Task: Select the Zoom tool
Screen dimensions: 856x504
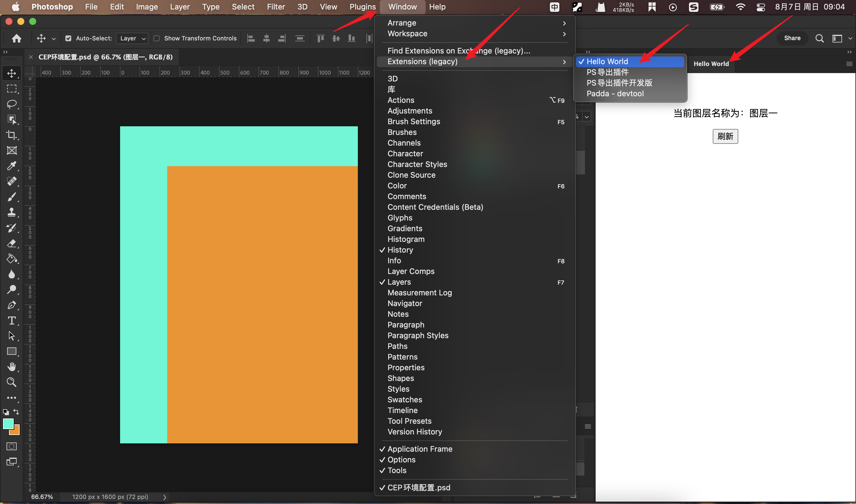Action: 12,382
